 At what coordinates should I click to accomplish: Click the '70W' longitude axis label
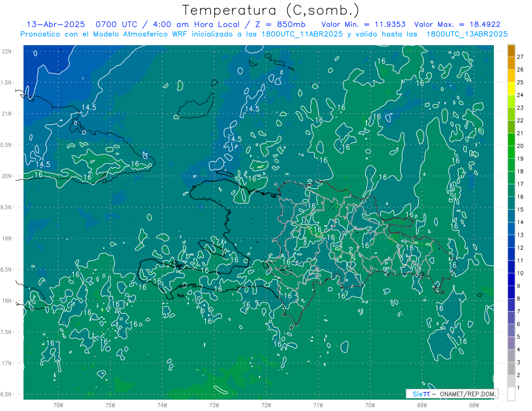[x=370, y=405]
